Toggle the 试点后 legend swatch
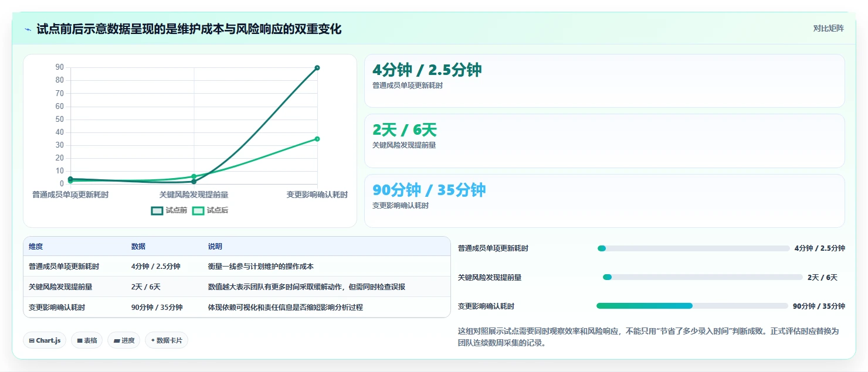 198,210
